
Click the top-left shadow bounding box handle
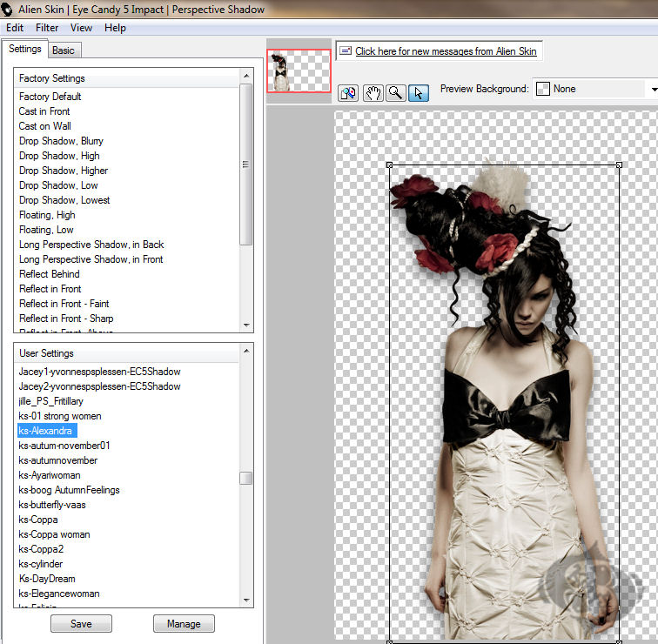[x=389, y=164]
